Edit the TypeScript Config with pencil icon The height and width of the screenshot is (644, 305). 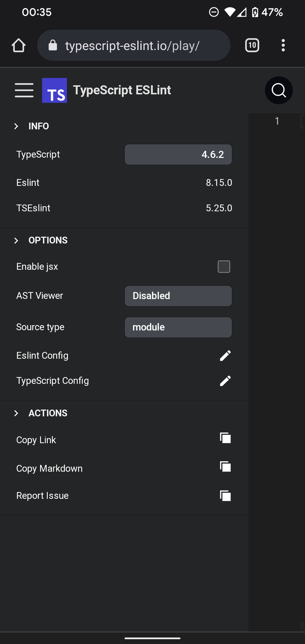pyautogui.click(x=225, y=381)
